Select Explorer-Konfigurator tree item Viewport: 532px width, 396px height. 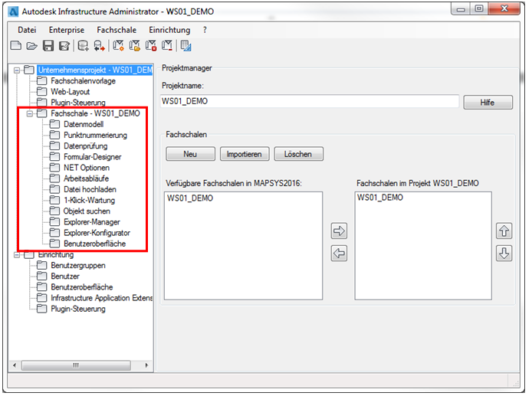click(97, 233)
